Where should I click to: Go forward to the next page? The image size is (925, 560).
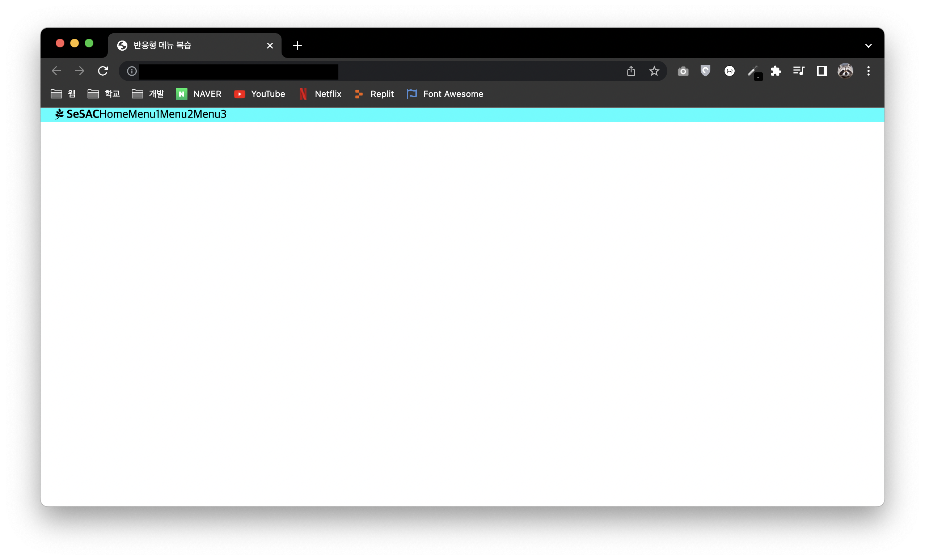point(80,71)
